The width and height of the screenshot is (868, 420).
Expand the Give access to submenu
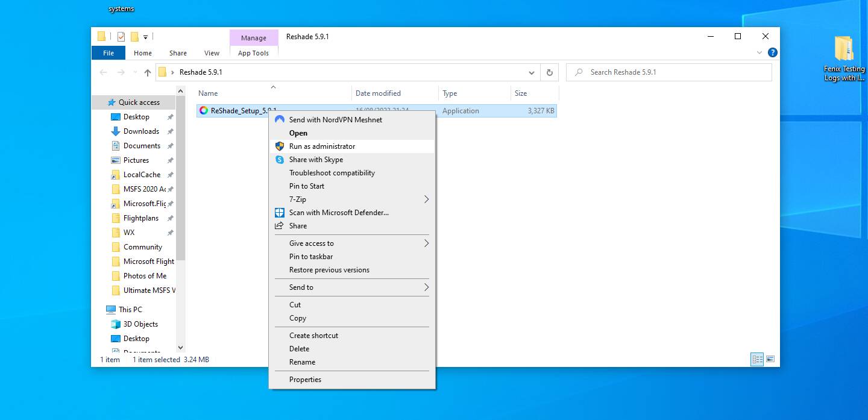pos(426,243)
